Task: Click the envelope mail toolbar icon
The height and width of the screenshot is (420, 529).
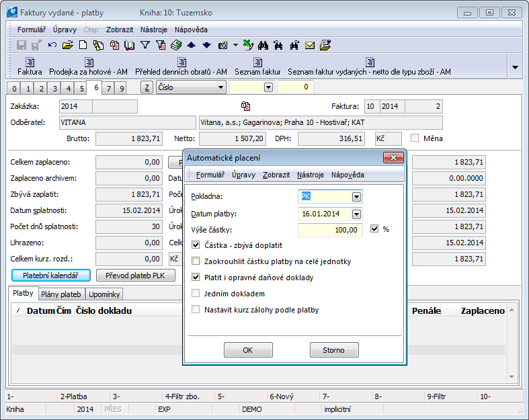Action: 310,46
